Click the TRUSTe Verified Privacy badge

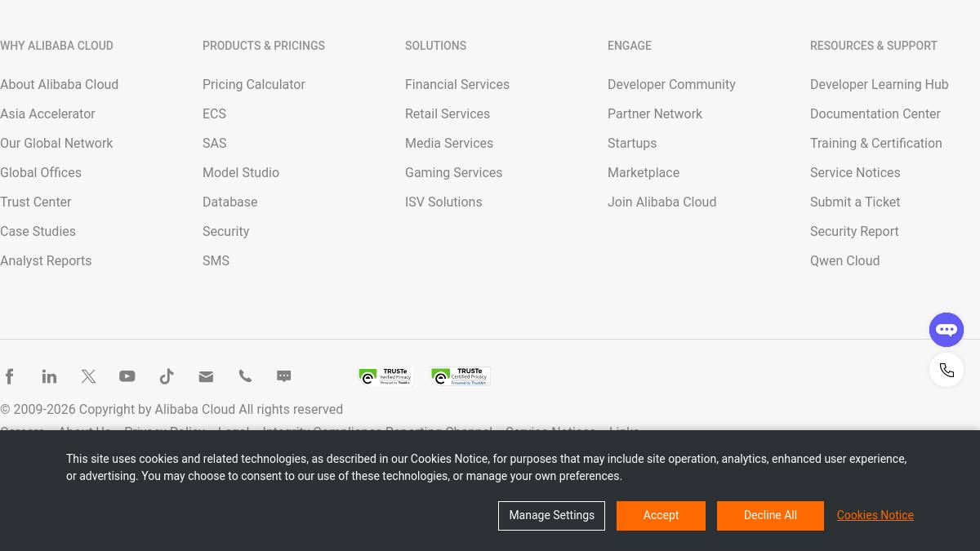pos(385,376)
